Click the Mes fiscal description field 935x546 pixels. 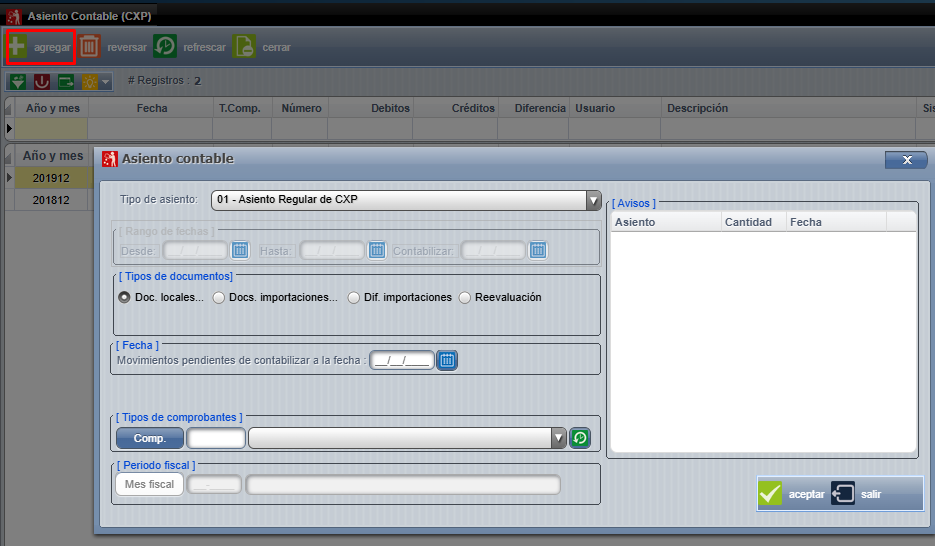(x=403, y=485)
